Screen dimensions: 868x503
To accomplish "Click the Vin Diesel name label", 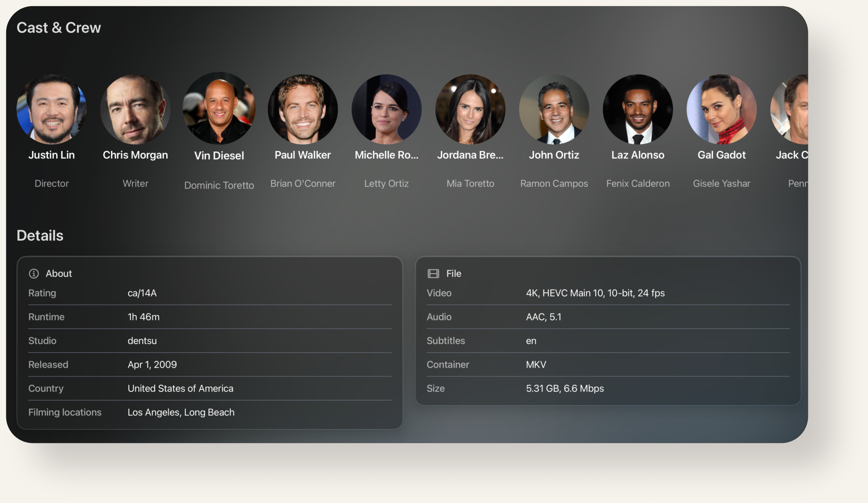I will pos(219,156).
